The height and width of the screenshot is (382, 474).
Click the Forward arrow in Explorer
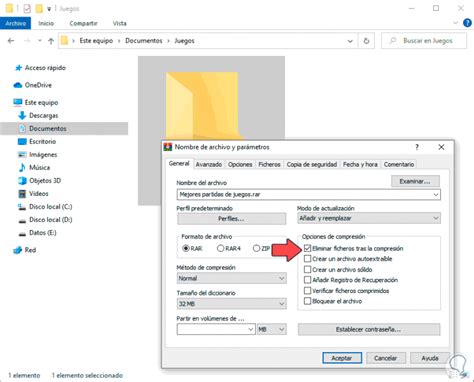[x=27, y=41]
